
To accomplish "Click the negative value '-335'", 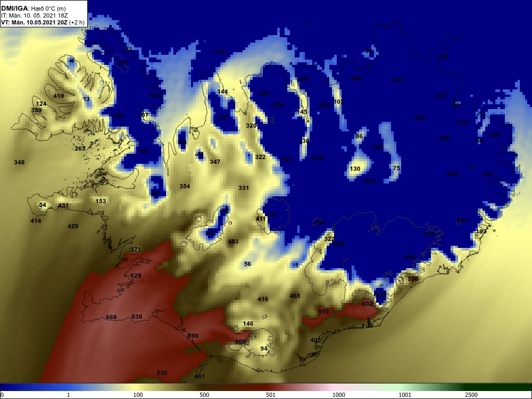I will (x=397, y=80).
